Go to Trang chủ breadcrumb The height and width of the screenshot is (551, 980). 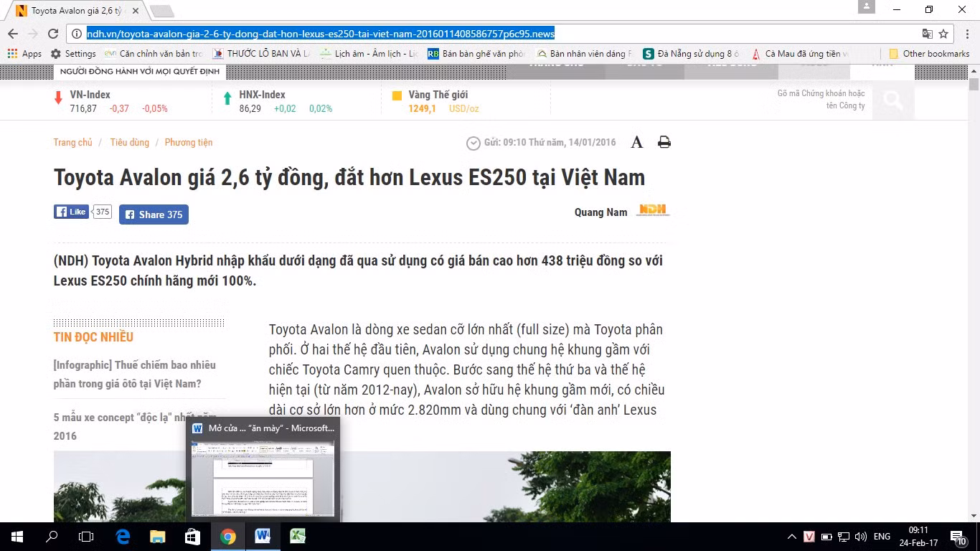(72, 142)
